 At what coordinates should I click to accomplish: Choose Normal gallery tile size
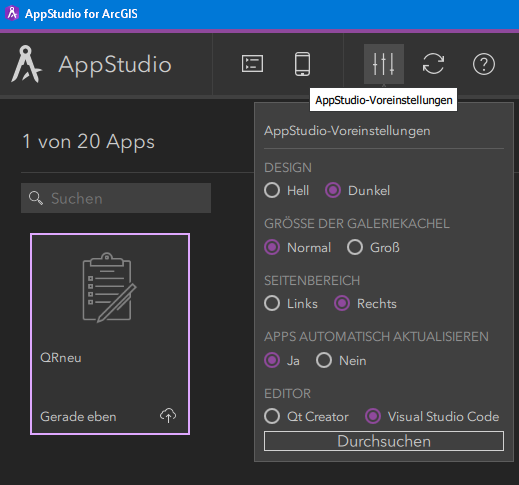tap(272, 247)
